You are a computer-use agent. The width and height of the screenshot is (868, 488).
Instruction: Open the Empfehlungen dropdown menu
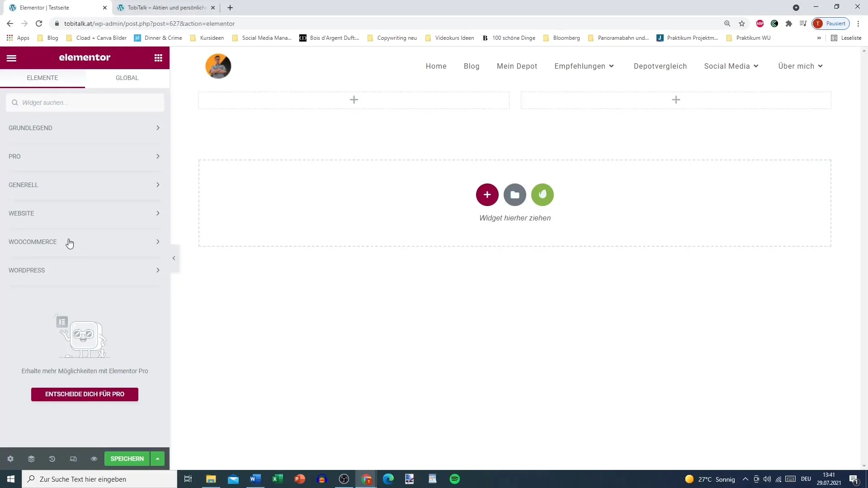[x=584, y=66]
